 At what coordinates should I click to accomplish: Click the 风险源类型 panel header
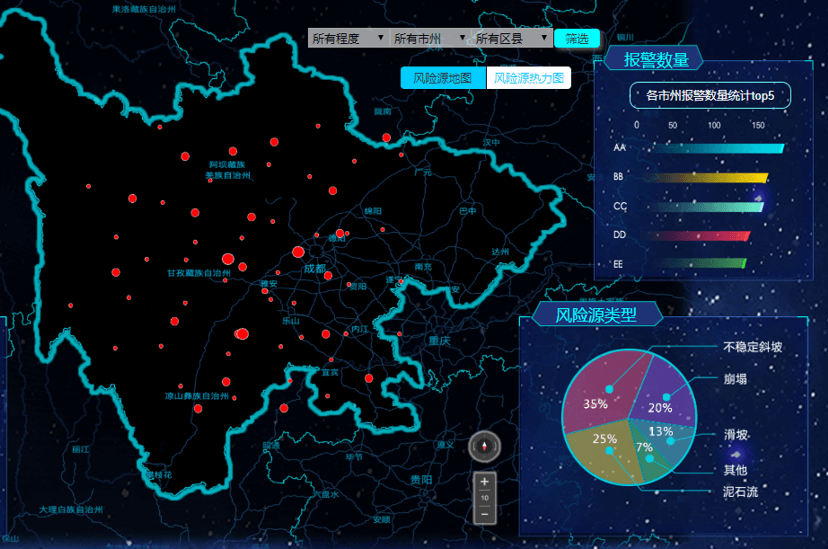595,315
